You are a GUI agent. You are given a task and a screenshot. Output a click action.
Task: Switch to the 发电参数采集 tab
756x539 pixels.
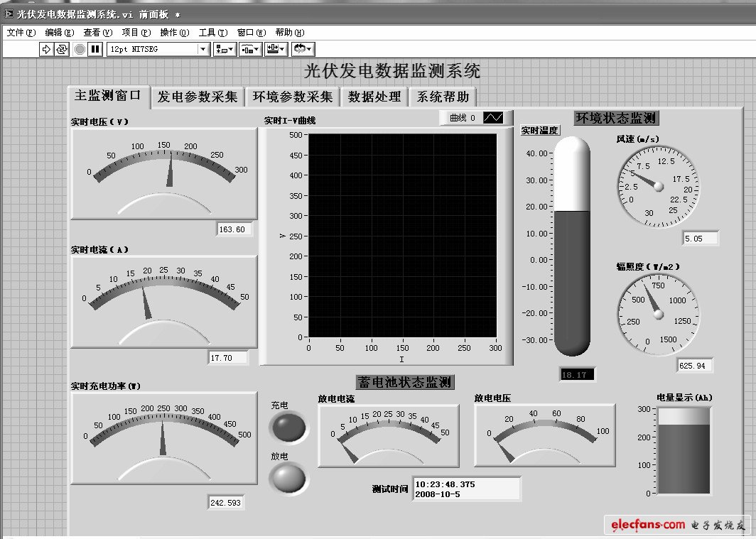(198, 97)
